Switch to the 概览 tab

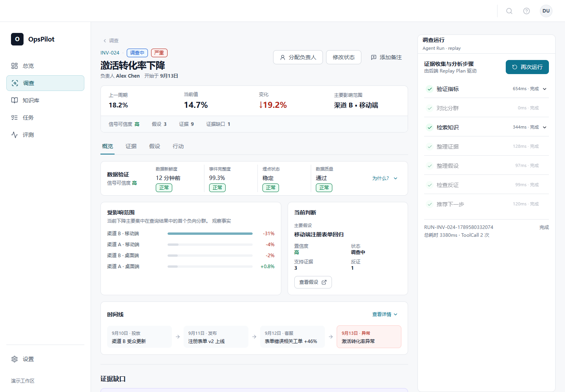[x=108, y=146]
